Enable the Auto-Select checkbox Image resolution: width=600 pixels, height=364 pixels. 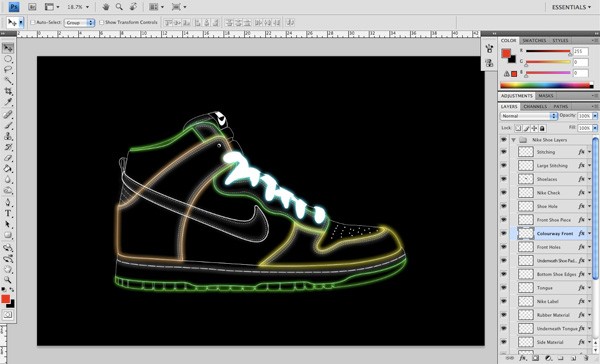click(x=33, y=23)
